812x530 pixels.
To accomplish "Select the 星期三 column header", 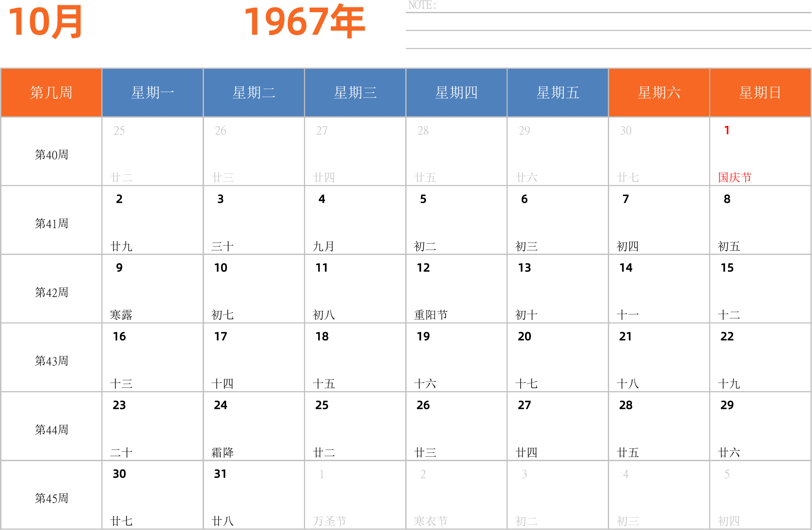I will click(x=355, y=93).
